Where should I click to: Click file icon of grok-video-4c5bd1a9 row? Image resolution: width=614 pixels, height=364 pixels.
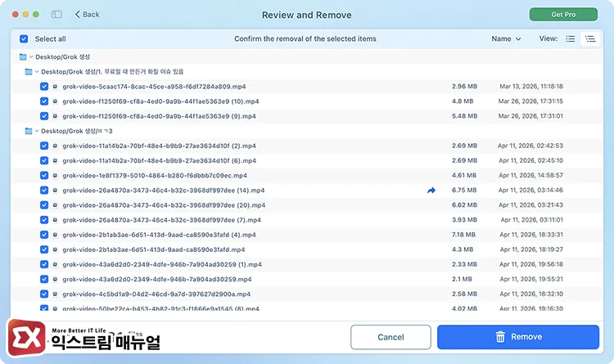point(55,294)
